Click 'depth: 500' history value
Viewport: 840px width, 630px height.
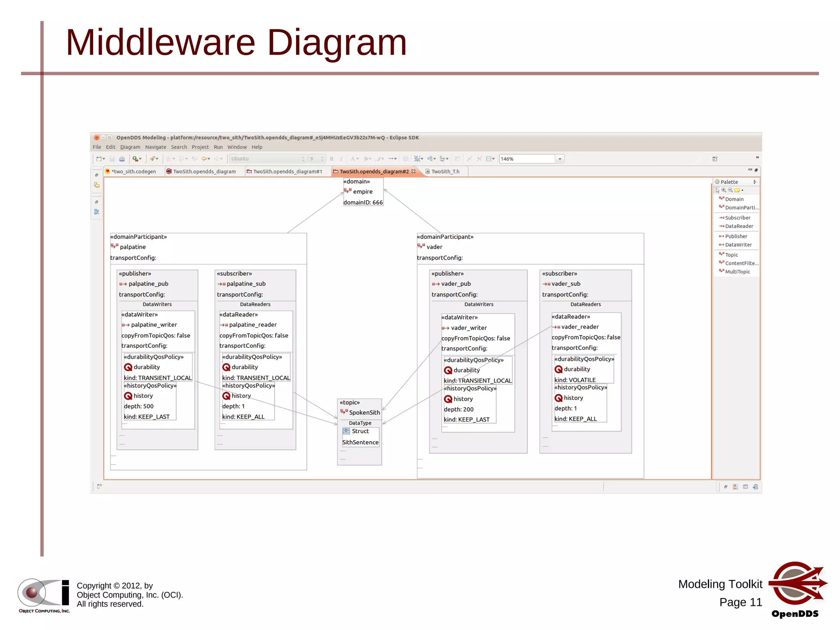pos(139,406)
